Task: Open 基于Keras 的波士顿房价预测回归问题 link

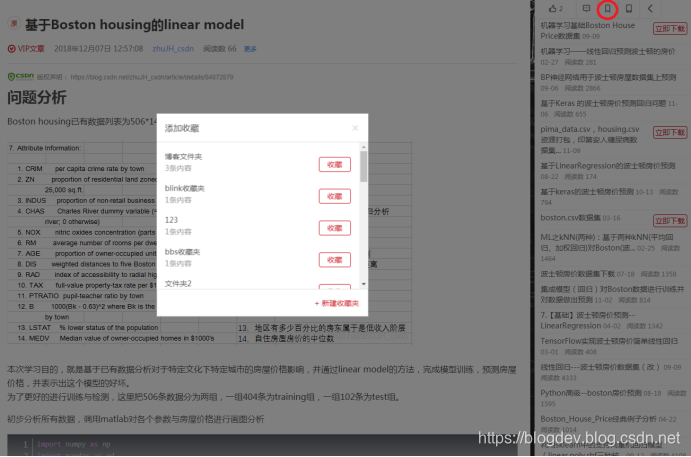Action: tap(603, 103)
